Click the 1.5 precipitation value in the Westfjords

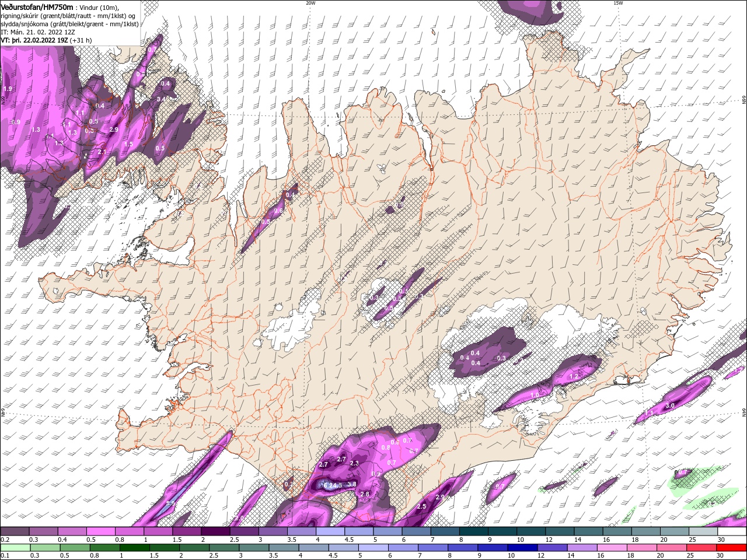pos(129,144)
